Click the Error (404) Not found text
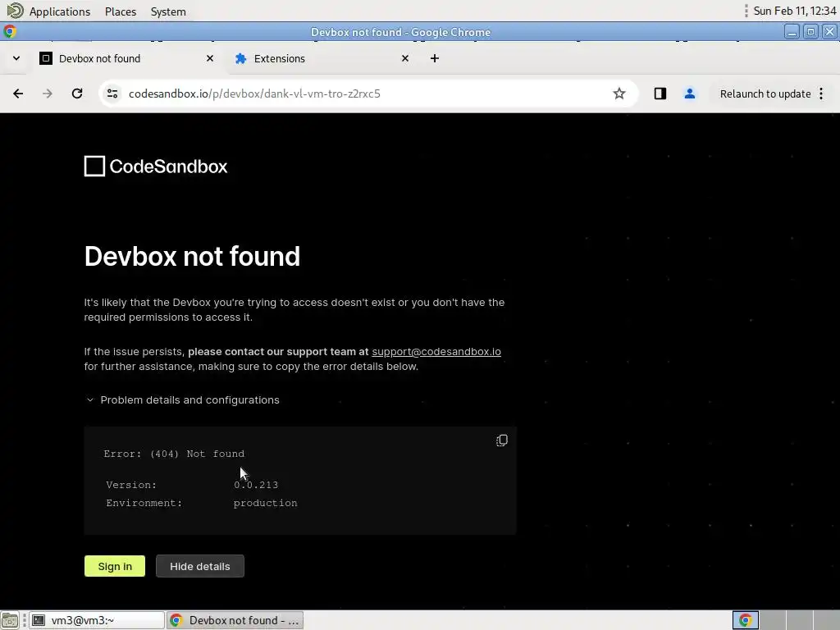The width and height of the screenshot is (840, 630). (x=174, y=454)
